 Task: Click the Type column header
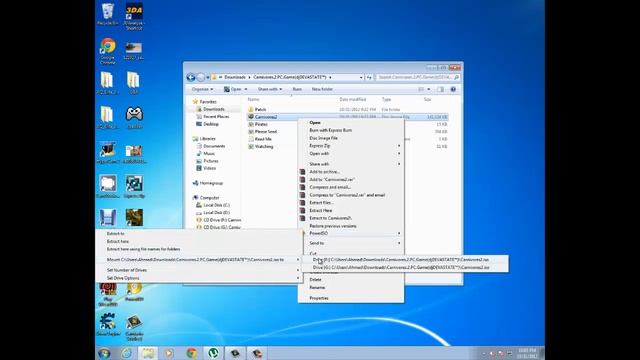click(386, 100)
